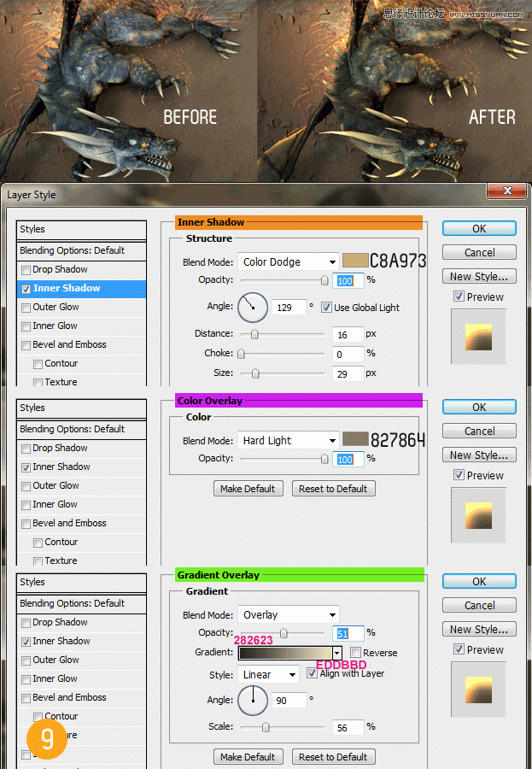Screen dimensions: 532x769
Task: Open the Linear style dropdown
Action: (268, 674)
